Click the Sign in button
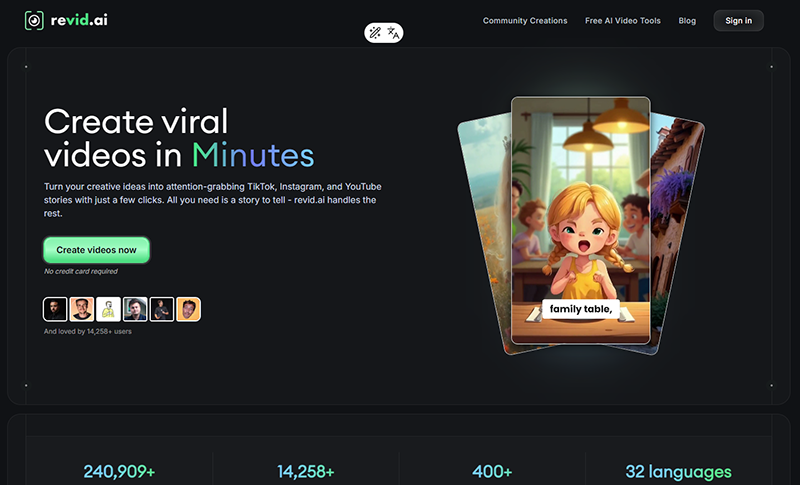This screenshot has height=485, width=800. pyautogui.click(x=738, y=20)
